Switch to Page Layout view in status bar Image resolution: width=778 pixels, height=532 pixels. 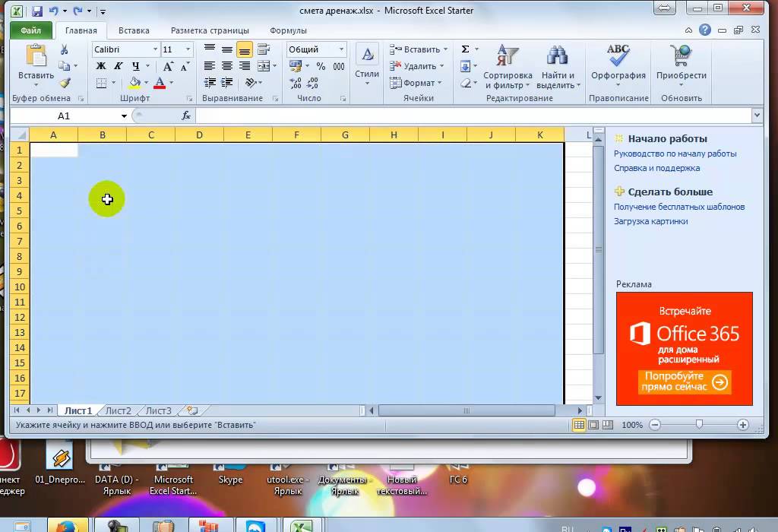point(593,425)
